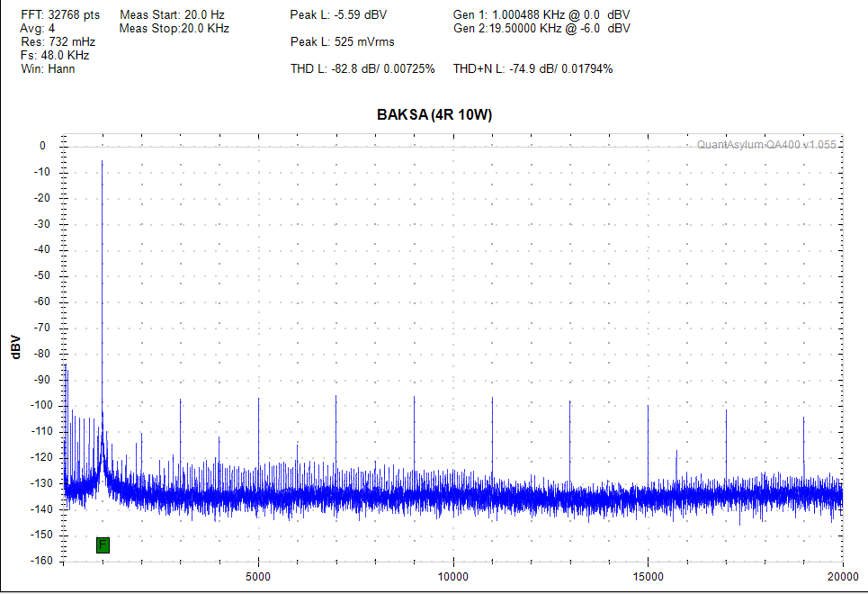Viewport: 868px width, 594px height.
Task: Click the x-axis label '15000'
Action: click(648, 576)
